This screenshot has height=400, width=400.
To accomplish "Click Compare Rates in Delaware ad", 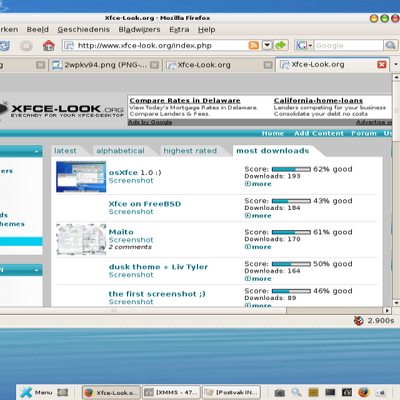I will pyautogui.click(x=185, y=100).
